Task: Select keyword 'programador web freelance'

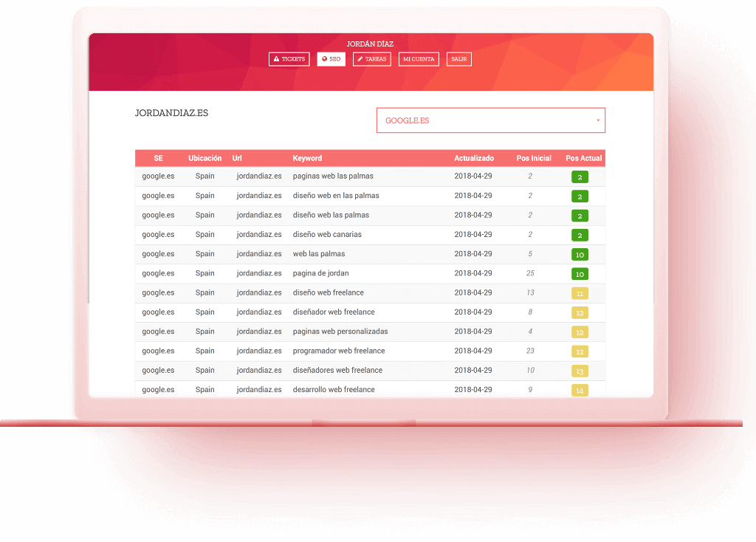Action: (339, 351)
